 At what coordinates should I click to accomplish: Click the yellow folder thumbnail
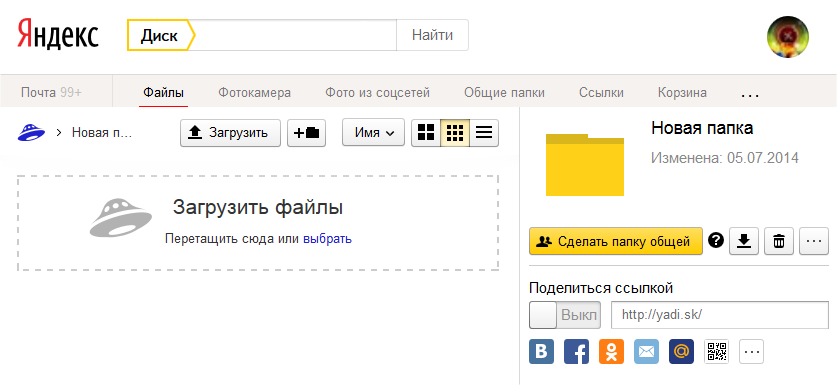click(x=585, y=164)
